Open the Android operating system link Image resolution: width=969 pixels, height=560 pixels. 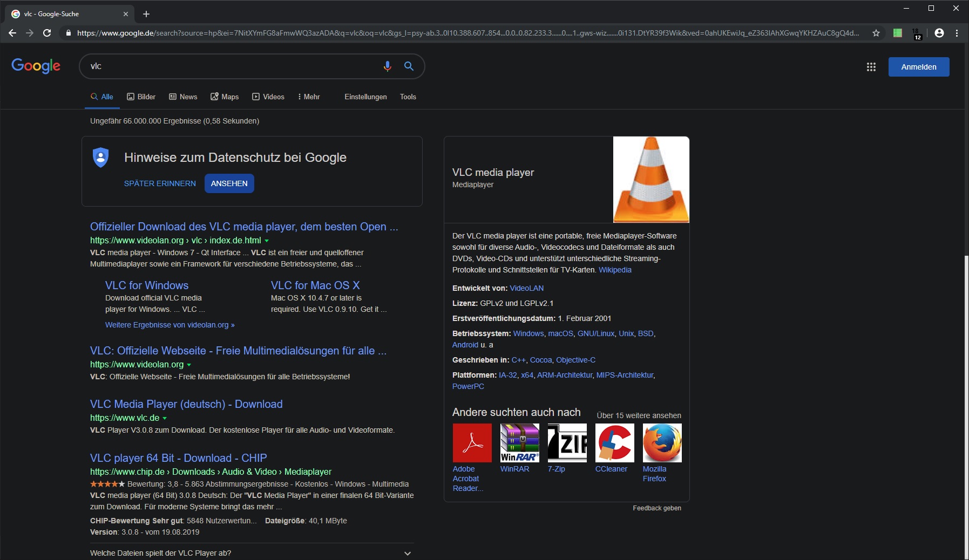pos(465,345)
